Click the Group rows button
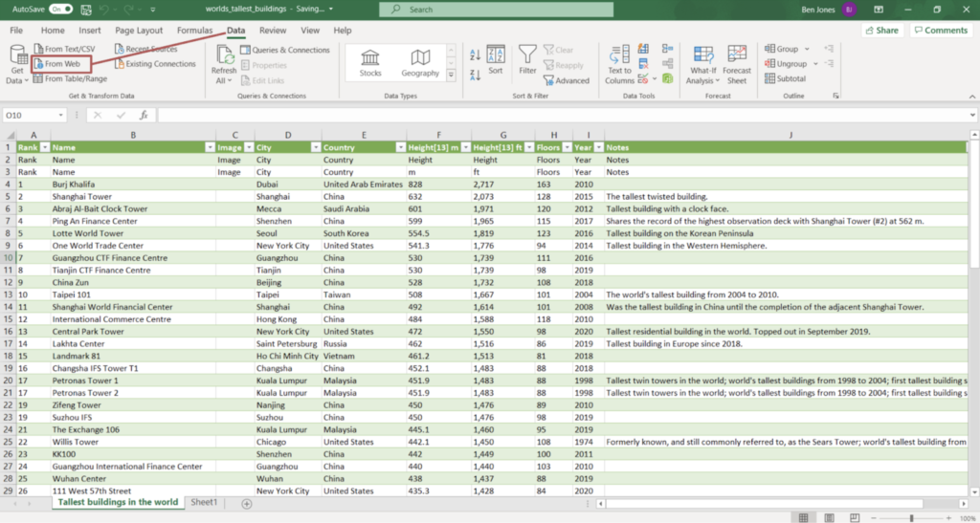The height and width of the screenshot is (523, 980). click(x=781, y=49)
